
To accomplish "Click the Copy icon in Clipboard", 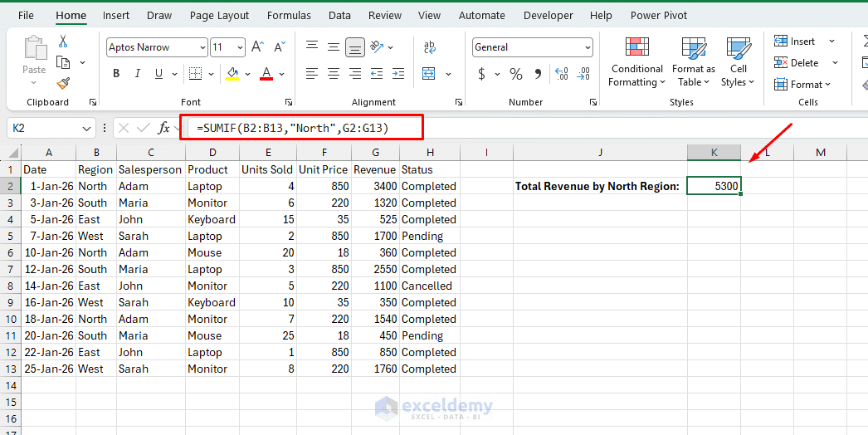I will click(x=64, y=62).
